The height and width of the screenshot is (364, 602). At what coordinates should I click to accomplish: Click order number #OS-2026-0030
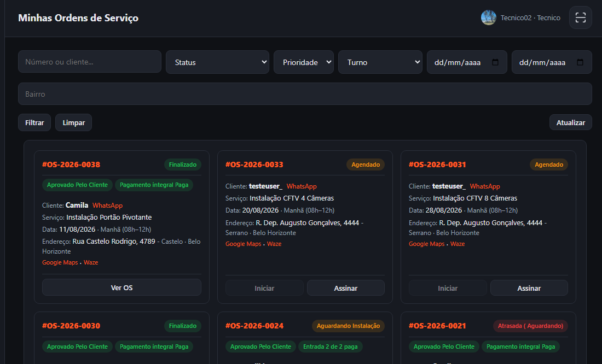point(71,326)
